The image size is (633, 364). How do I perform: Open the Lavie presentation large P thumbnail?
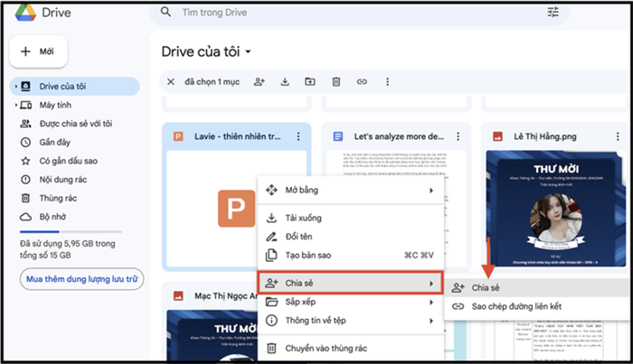click(237, 209)
